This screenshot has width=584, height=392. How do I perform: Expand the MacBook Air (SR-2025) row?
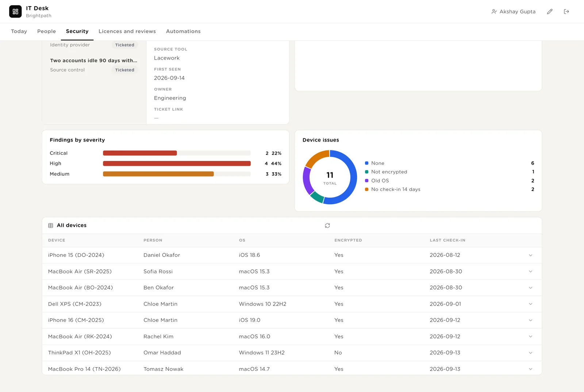pyautogui.click(x=530, y=272)
